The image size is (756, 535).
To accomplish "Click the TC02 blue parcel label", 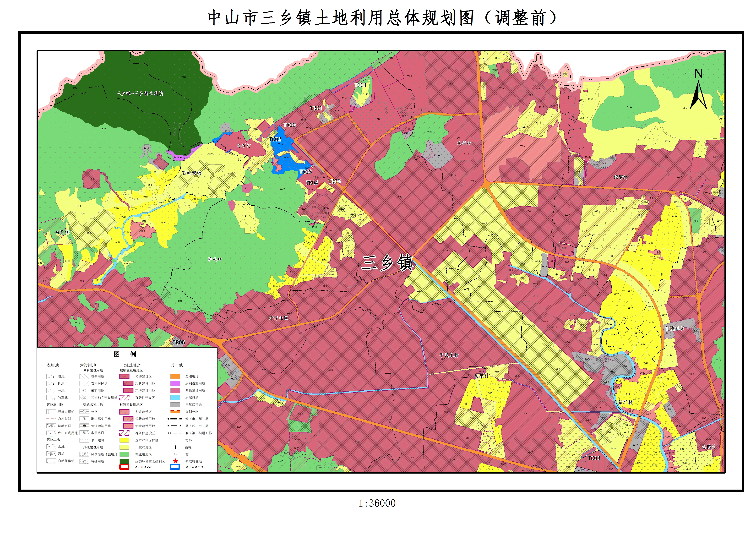I will (x=275, y=139).
